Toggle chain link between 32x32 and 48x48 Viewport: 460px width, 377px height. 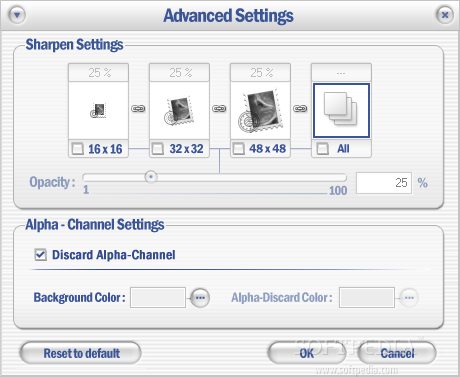coord(219,108)
